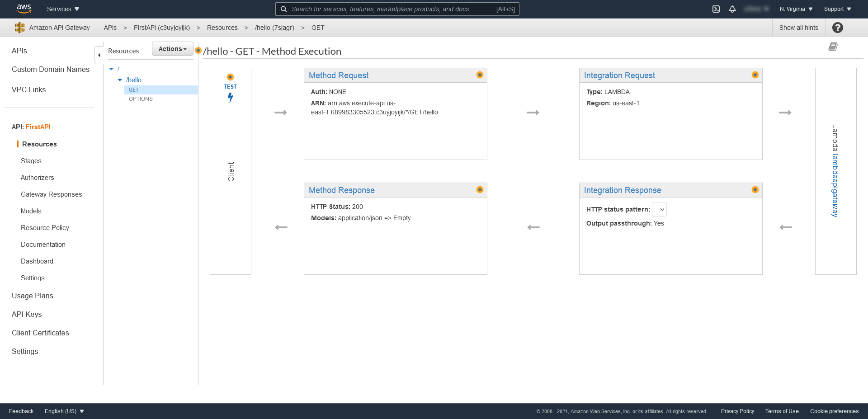Open Resources in the API sidebar
This screenshot has height=419, width=868.
(x=39, y=144)
